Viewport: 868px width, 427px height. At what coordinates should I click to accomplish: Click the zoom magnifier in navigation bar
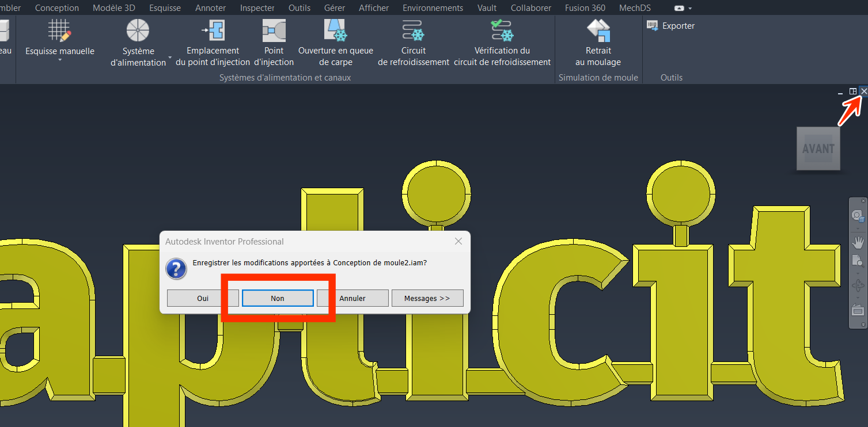[858, 261]
